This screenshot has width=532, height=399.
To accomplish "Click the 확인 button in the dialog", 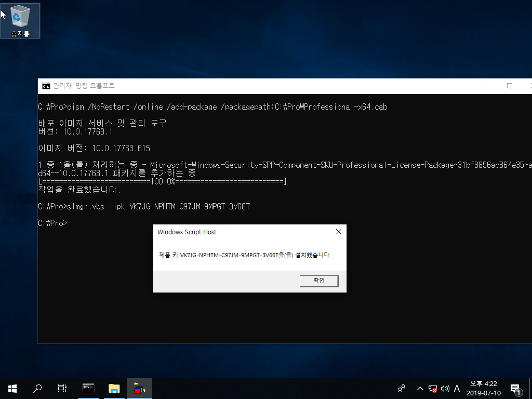I will (x=319, y=281).
